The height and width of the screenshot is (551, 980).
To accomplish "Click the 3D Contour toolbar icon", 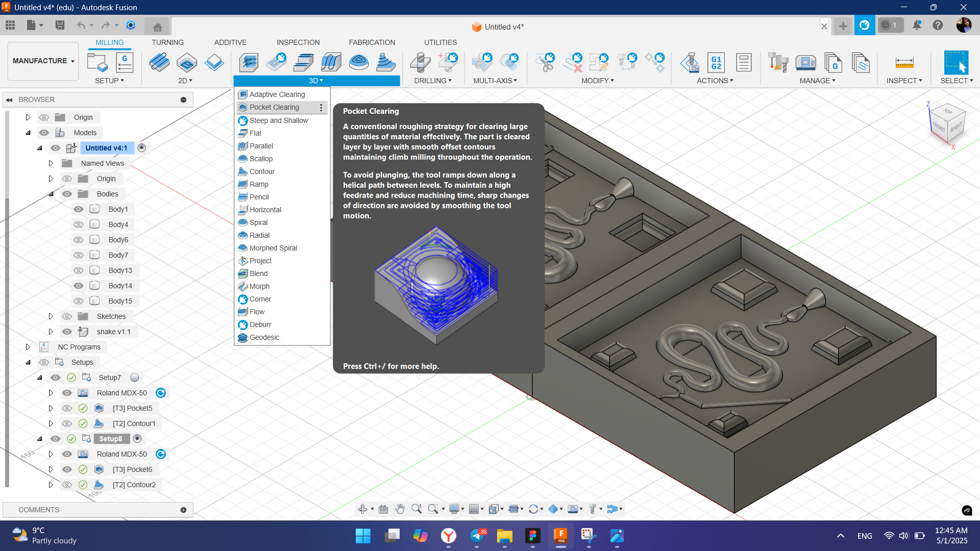I will (x=386, y=63).
